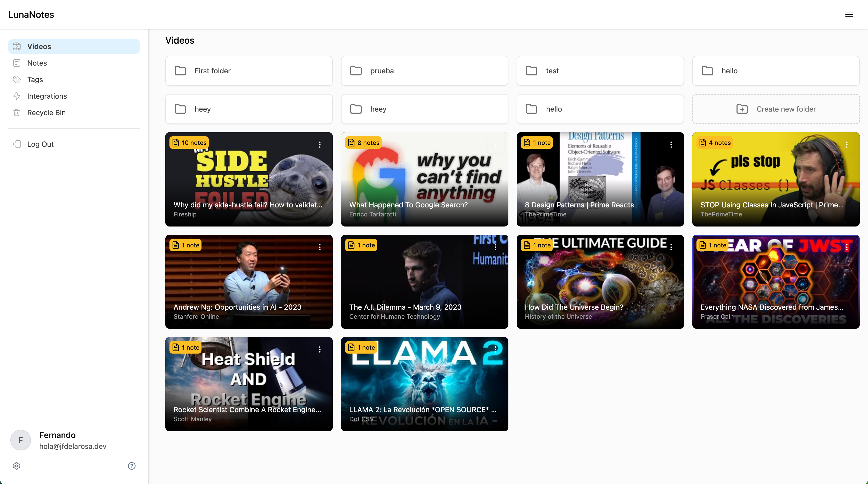
Task: Select Log Out in the sidebar
Action: [x=74, y=144]
